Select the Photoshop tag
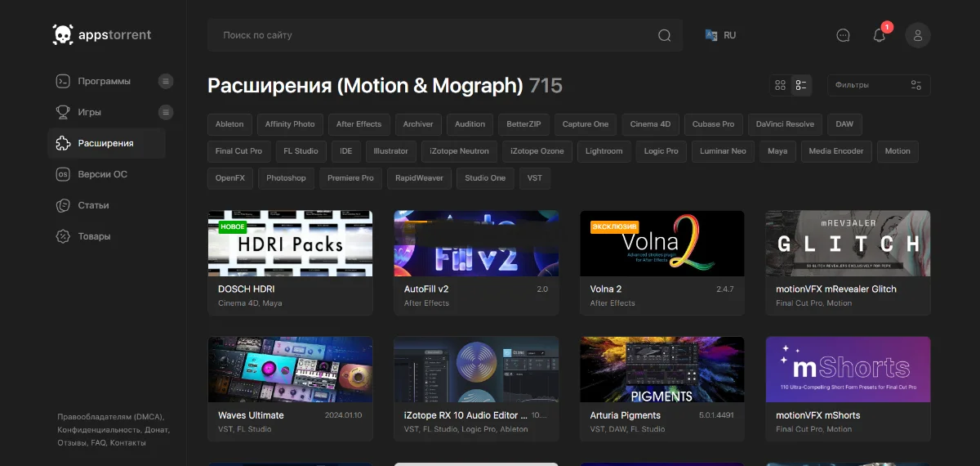This screenshot has width=980, height=466. (286, 178)
